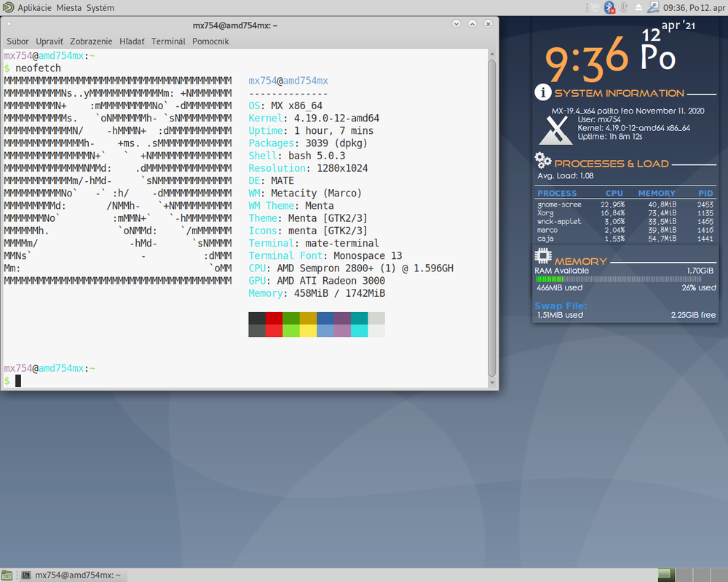Click '26% used' text in Conky memory section

(x=699, y=288)
